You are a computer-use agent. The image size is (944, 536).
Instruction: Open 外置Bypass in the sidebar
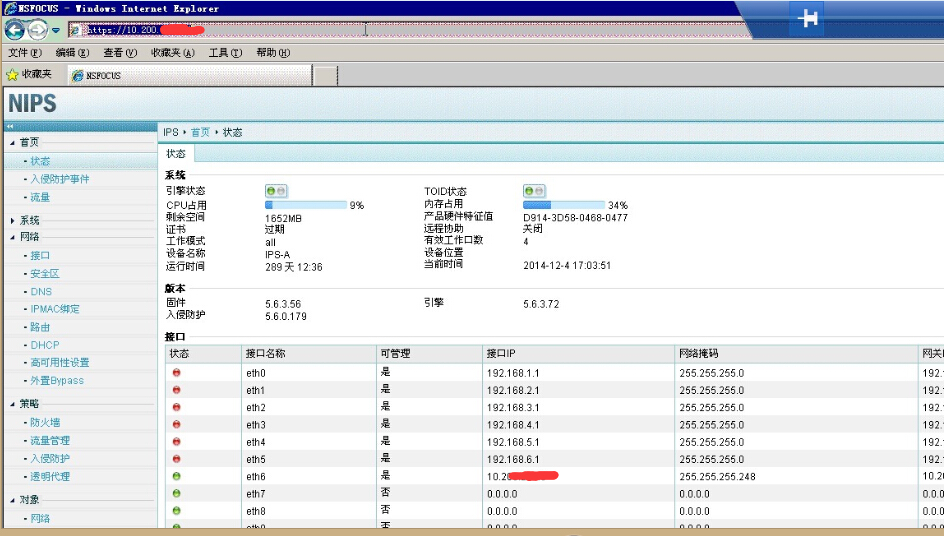(57, 381)
